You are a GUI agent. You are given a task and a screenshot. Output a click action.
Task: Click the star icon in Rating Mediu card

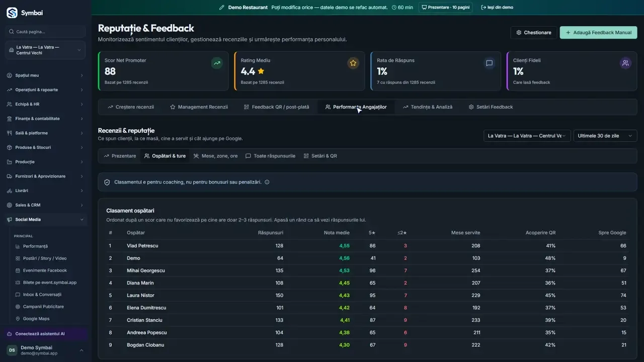[353, 63]
